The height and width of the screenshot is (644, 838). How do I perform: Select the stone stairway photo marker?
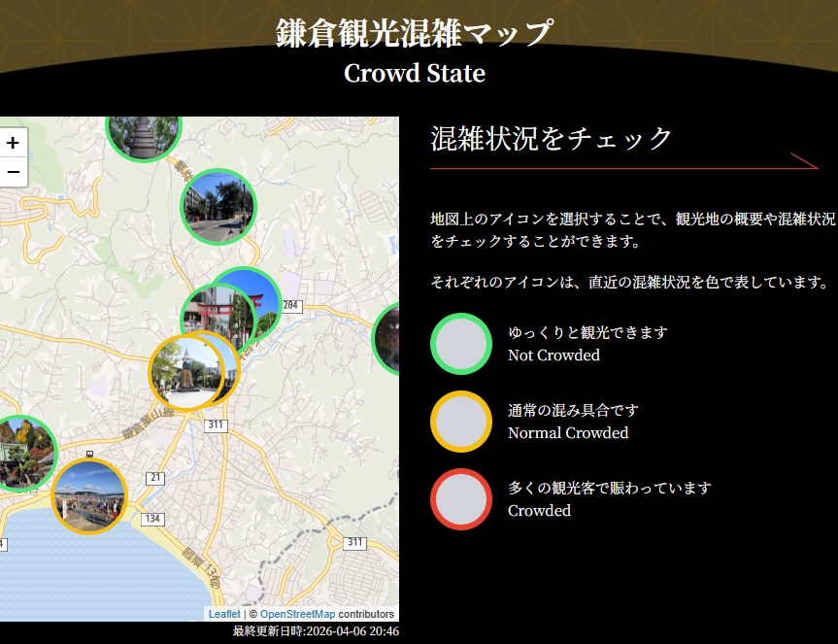coord(142,131)
